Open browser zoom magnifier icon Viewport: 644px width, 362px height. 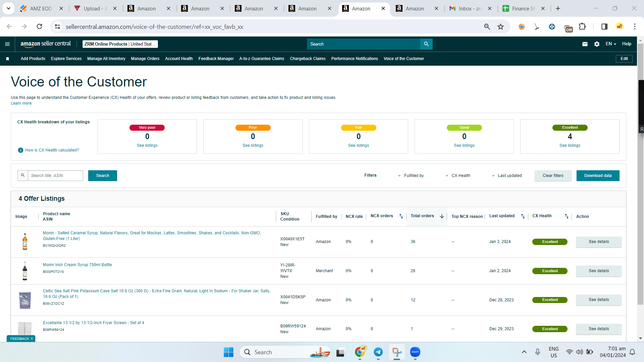coord(487,26)
